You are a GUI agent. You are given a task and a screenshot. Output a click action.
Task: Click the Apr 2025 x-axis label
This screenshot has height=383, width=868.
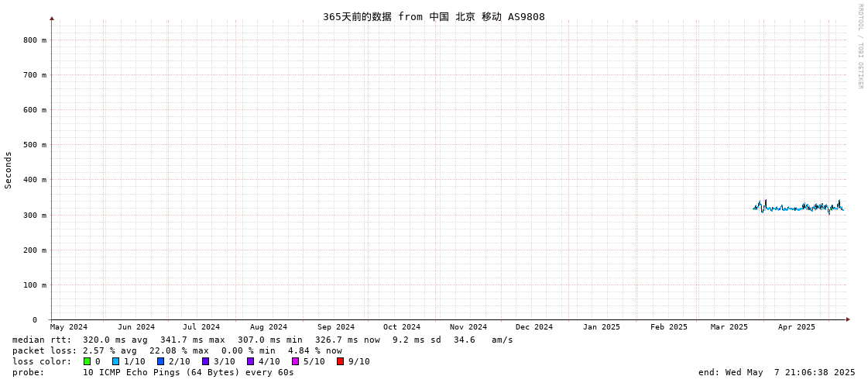(x=797, y=327)
